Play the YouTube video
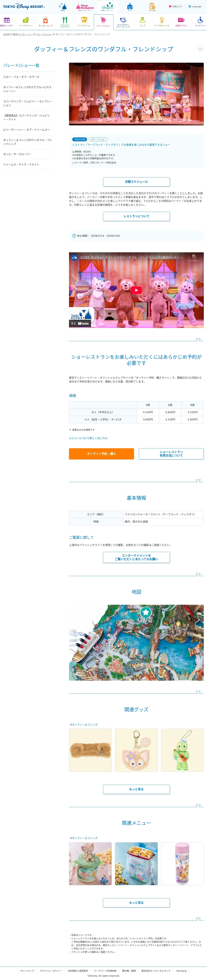The image size is (207, 980). tap(136, 290)
